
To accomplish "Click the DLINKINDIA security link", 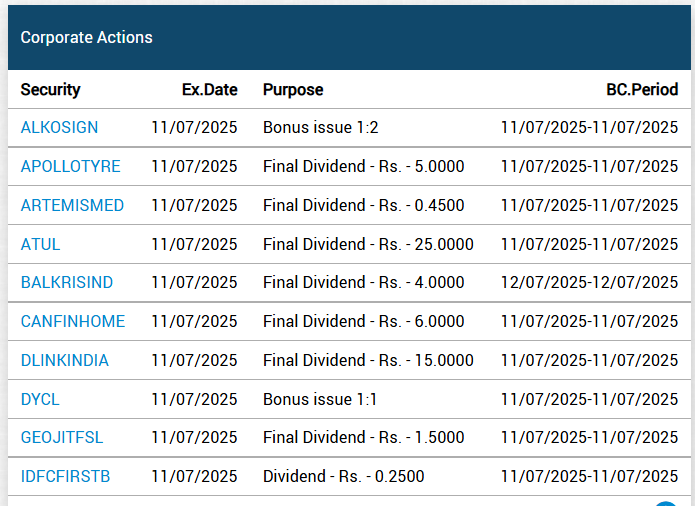I will pyautogui.click(x=65, y=361).
